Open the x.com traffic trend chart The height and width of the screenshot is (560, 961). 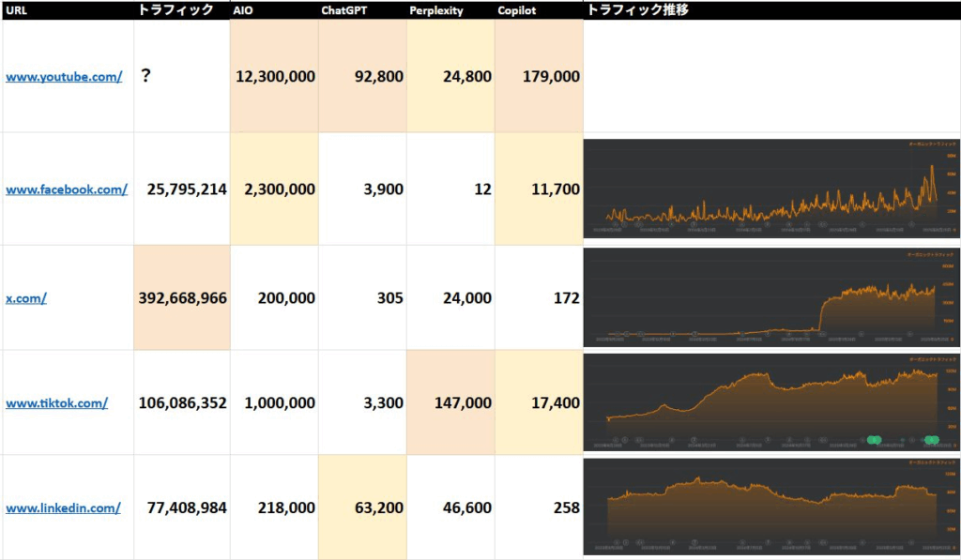coord(771,297)
